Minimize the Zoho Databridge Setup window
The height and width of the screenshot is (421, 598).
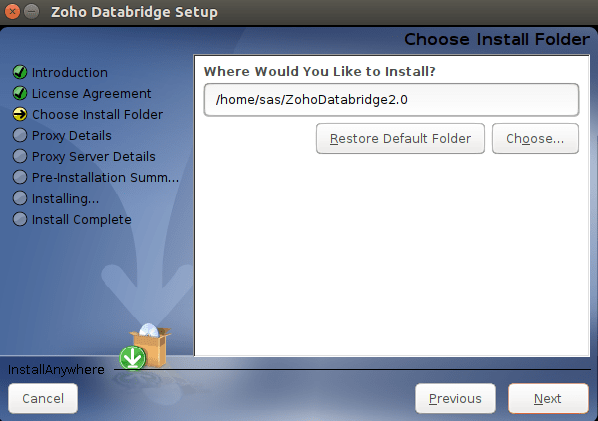coord(32,12)
